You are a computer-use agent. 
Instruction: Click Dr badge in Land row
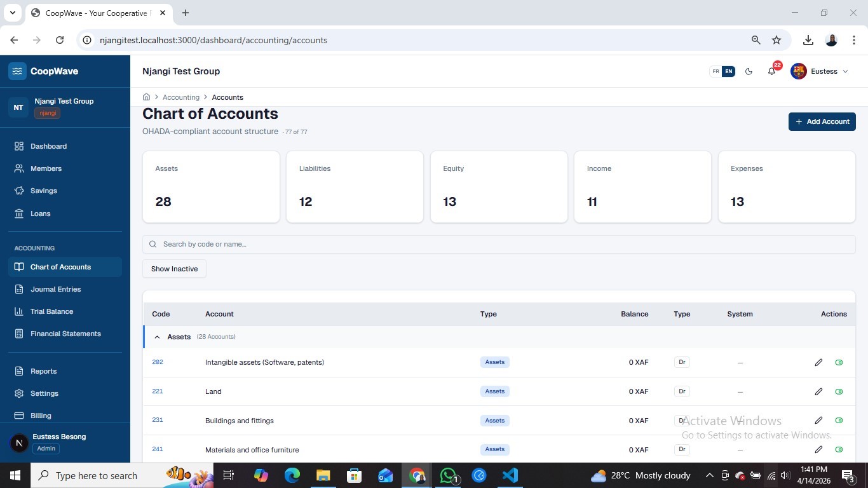click(682, 391)
